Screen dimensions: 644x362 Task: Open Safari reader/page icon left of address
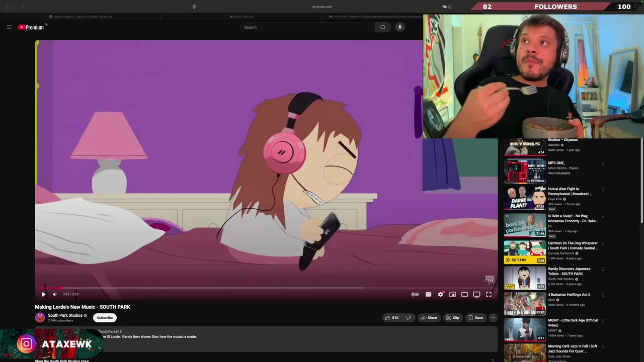194,7
